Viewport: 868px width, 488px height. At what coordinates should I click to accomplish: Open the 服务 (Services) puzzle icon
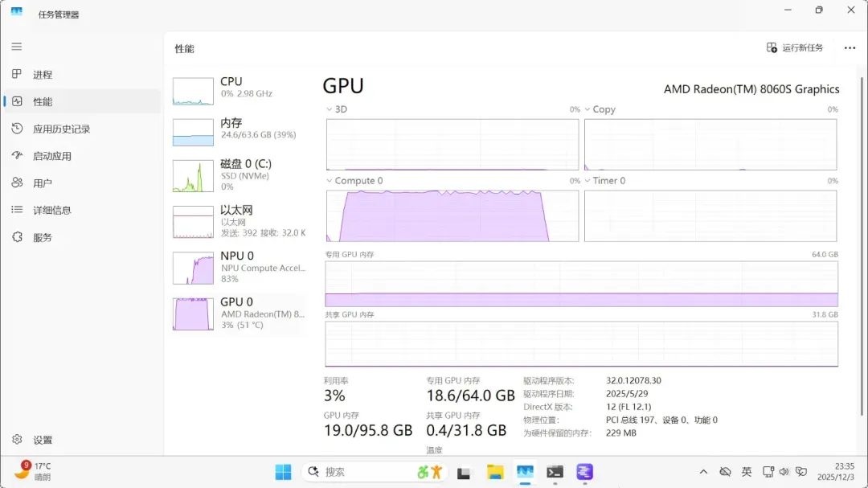[x=17, y=237]
